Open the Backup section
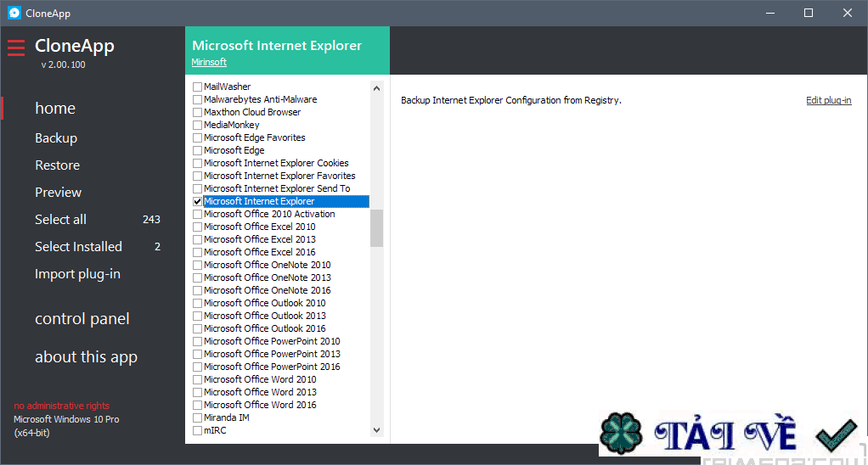868x465 pixels. pyautogui.click(x=56, y=138)
